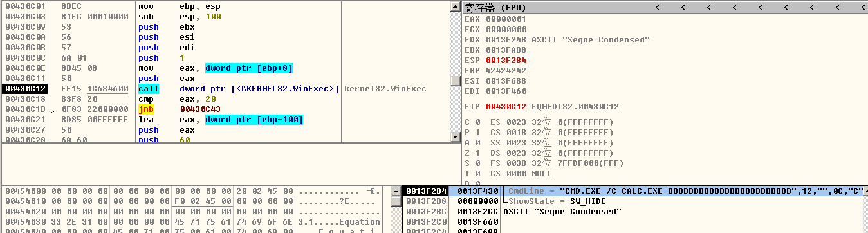
Task: Select the EBP register value 42424242
Action: click(x=506, y=70)
